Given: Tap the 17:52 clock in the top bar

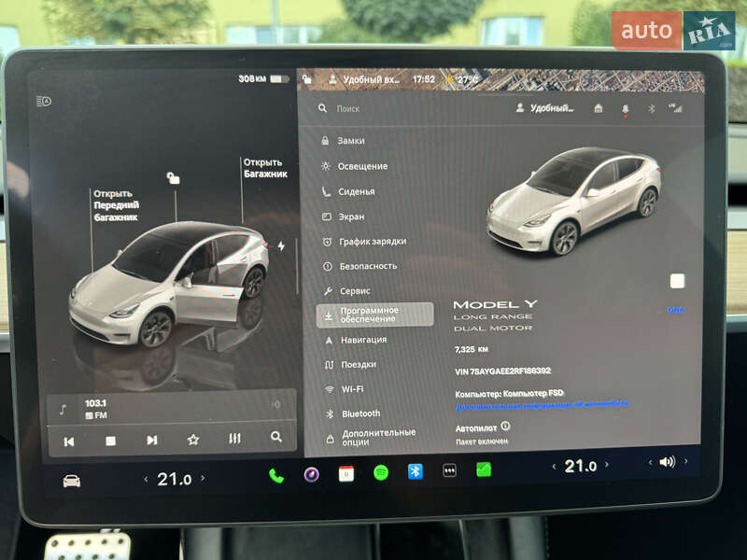Looking at the screenshot, I should [424, 79].
